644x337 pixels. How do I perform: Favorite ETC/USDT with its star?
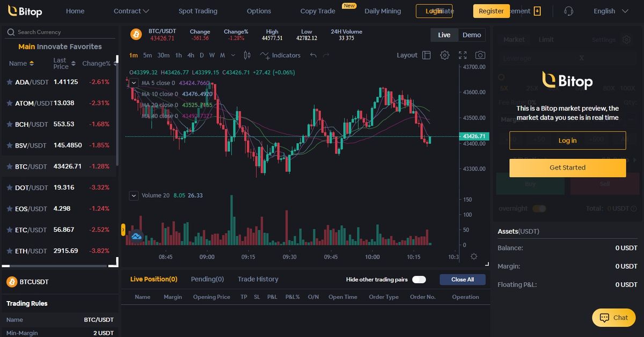coord(10,230)
